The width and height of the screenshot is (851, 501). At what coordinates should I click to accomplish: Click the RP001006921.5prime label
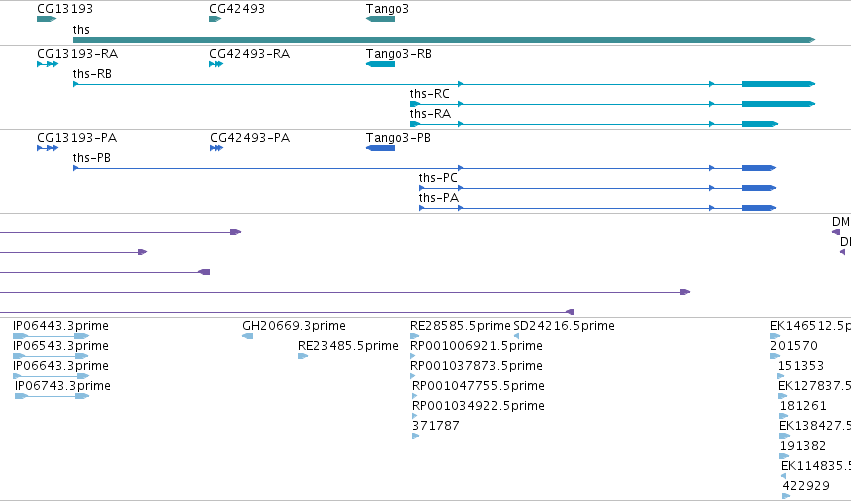(x=476, y=346)
